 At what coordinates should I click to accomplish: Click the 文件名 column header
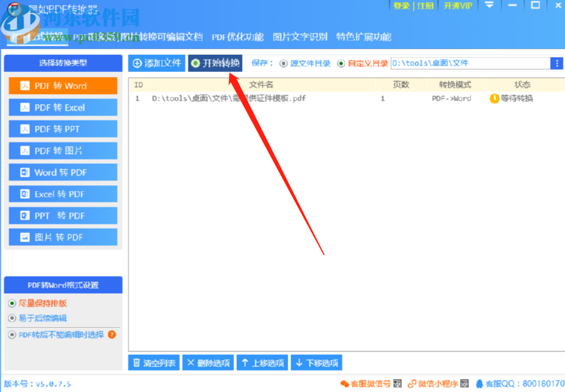(x=261, y=85)
